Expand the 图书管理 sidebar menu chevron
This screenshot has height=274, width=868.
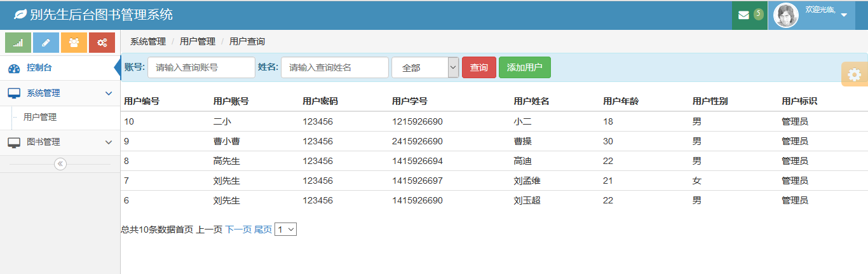coord(108,142)
